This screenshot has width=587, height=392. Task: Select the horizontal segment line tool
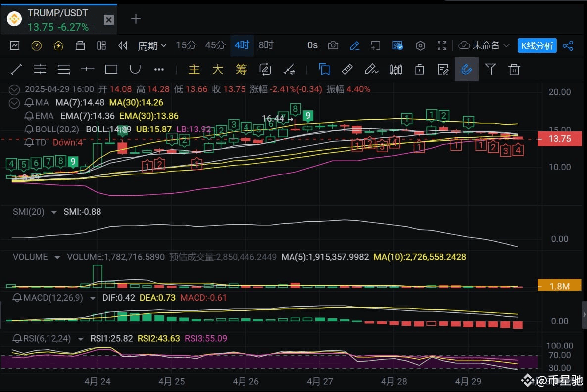point(88,69)
